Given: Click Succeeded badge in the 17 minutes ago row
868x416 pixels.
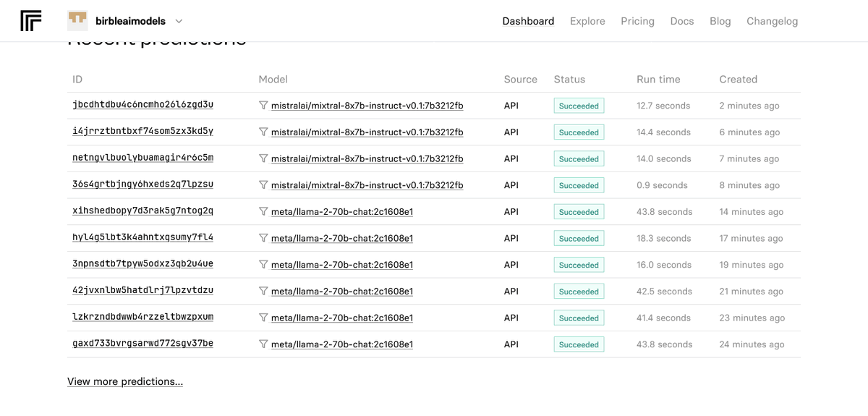Looking at the screenshot, I should click(x=579, y=238).
